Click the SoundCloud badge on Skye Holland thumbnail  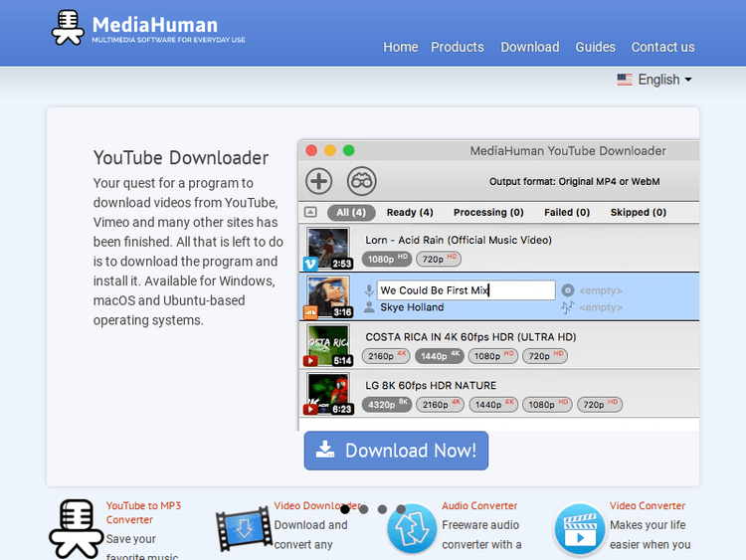click(x=310, y=312)
